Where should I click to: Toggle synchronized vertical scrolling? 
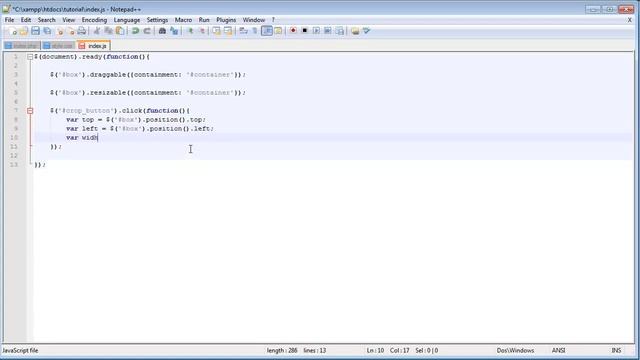[x=216, y=31]
